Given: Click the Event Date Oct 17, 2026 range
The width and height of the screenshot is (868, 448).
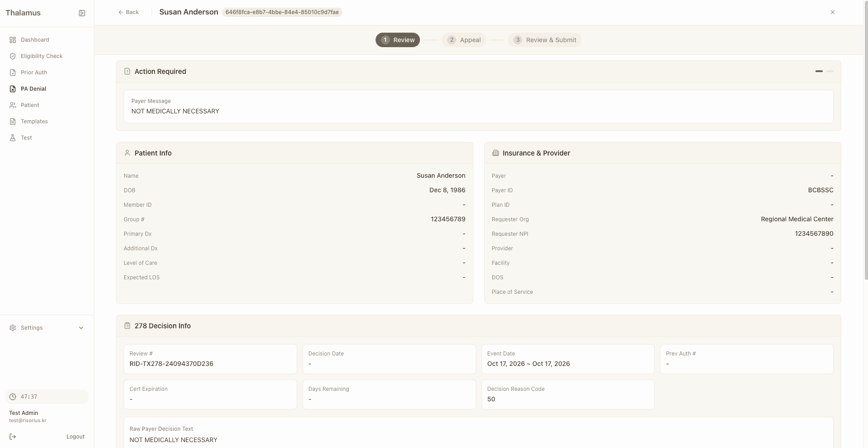Looking at the screenshot, I should [528, 364].
